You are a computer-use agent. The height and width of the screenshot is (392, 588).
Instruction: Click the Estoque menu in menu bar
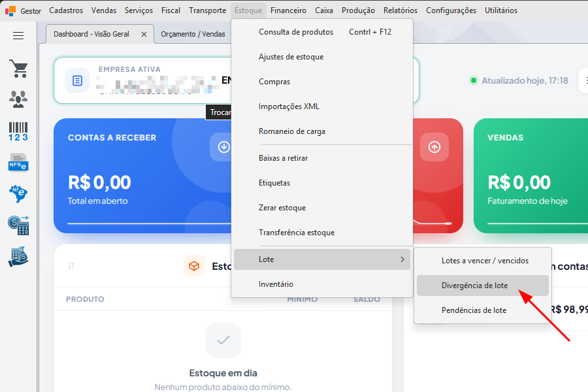pyautogui.click(x=248, y=10)
